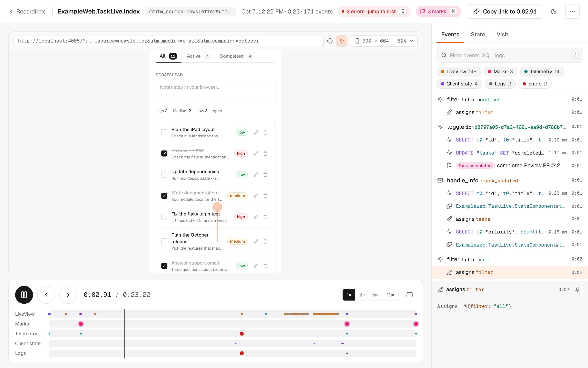Edit the Write documentation task
Image resolution: width=588 pixels, height=368 pixels.
[256, 196]
